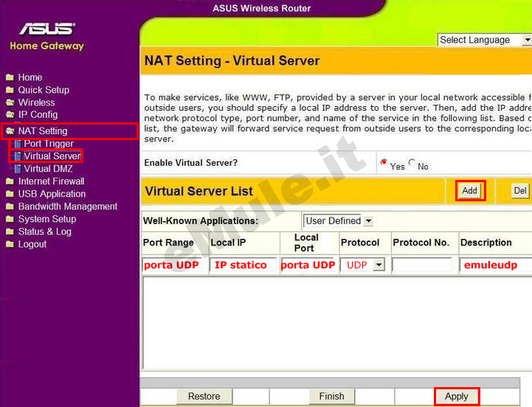
Task: Click the Finish button
Action: pyautogui.click(x=332, y=397)
